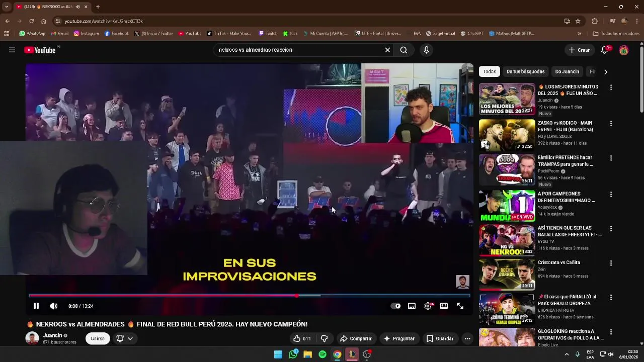644x362 pixels.
Task: Open Spotify from taskbar
Action: coord(323,354)
